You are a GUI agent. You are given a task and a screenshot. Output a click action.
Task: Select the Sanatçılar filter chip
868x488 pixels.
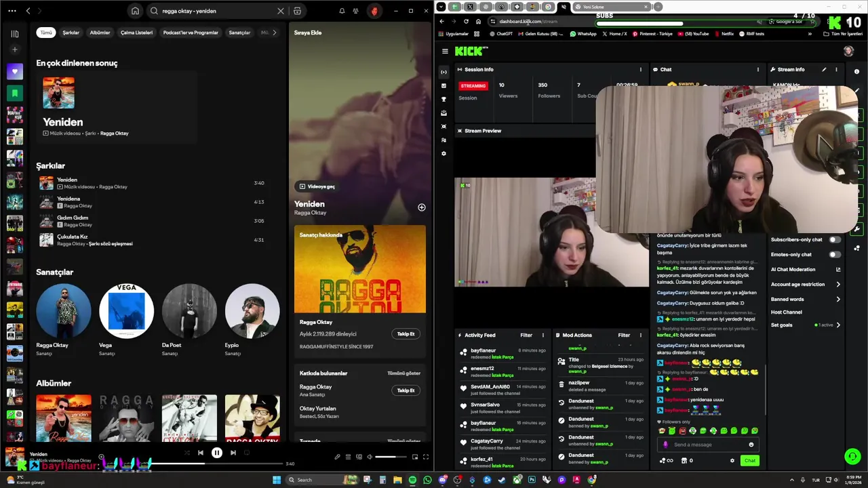(239, 33)
